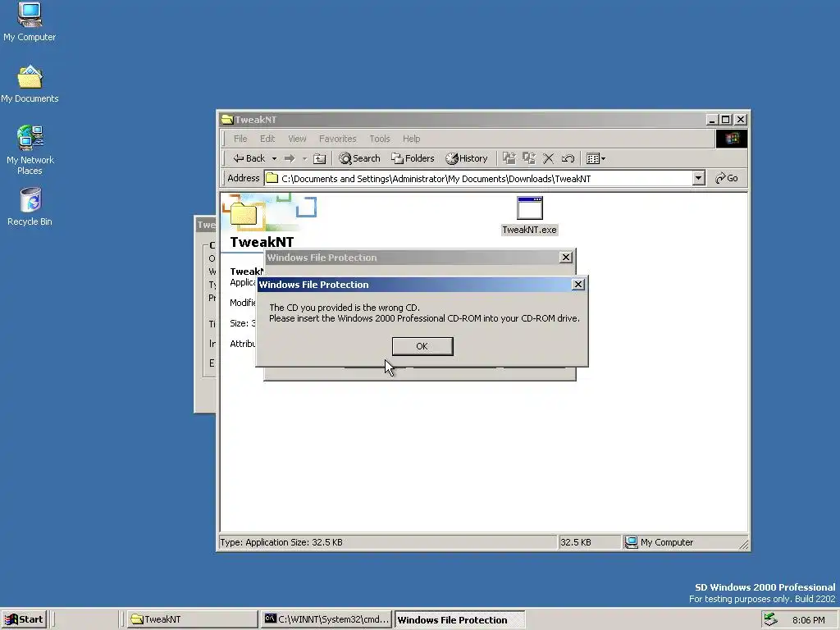Show the Folders pane from toolbar
Image resolution: width=840 pixels, height=630 pixels.
click(x=413, y=158)
